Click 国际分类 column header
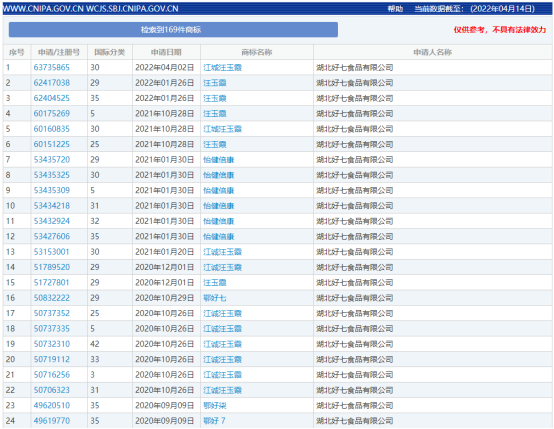The height and width of the screenshot is (429, 554). click(x=110, y=52)
